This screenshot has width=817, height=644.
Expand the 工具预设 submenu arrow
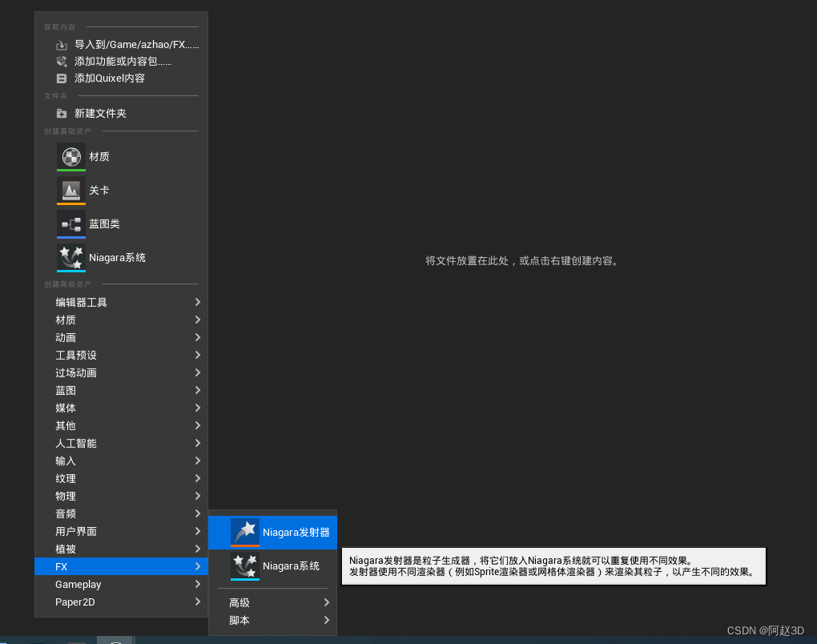pos(198,356)
